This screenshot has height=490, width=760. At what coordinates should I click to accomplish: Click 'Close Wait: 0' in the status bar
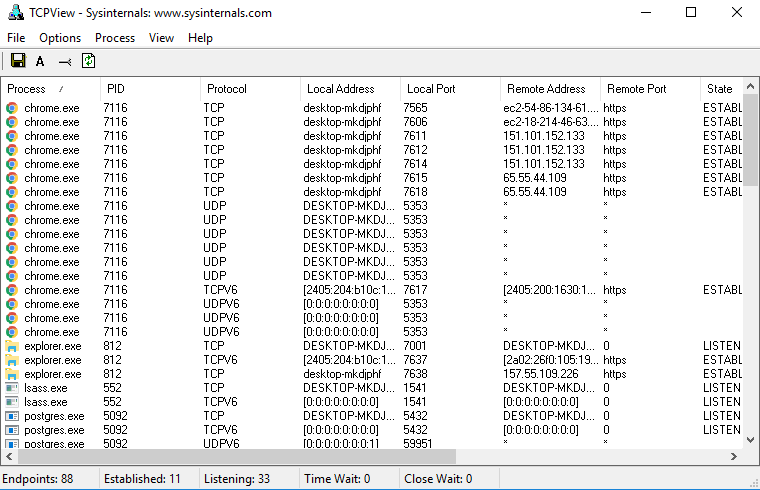tap(438, 479)
